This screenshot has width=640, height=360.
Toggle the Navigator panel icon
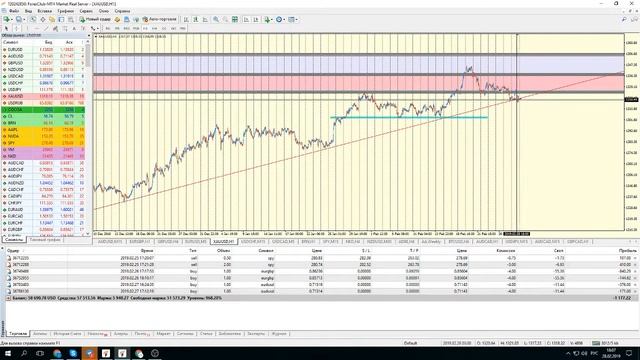click(52, 19)
